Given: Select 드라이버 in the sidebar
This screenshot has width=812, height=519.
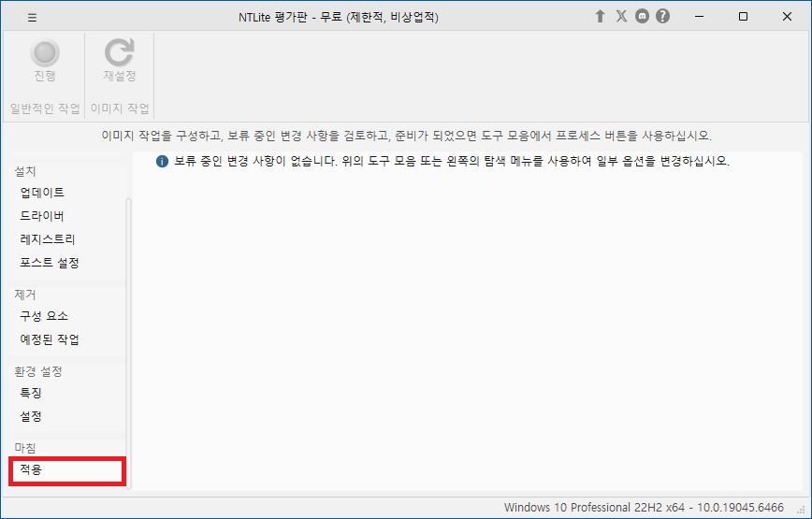Looking at the screenshot, I should coord(42,216).
